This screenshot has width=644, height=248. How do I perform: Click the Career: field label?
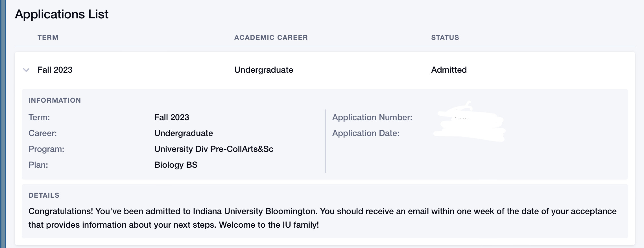(43, 133)
